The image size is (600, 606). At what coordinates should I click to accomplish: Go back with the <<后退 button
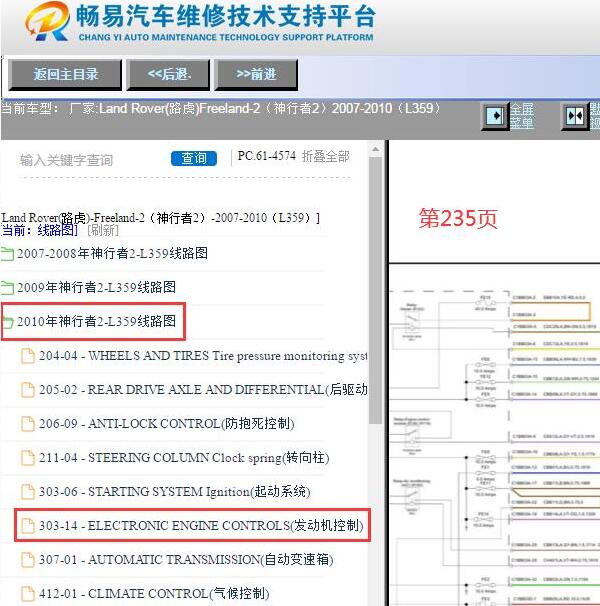point(169,75)
